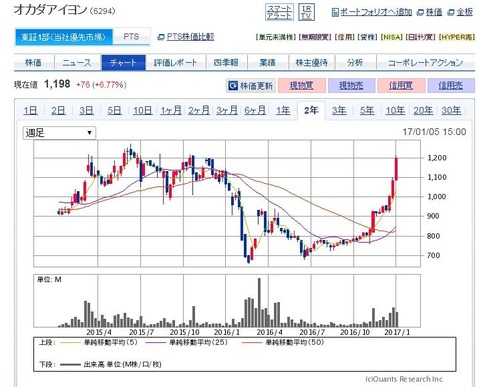Click the HYPER売 tag
479x387 pixels.
(457, 37)
